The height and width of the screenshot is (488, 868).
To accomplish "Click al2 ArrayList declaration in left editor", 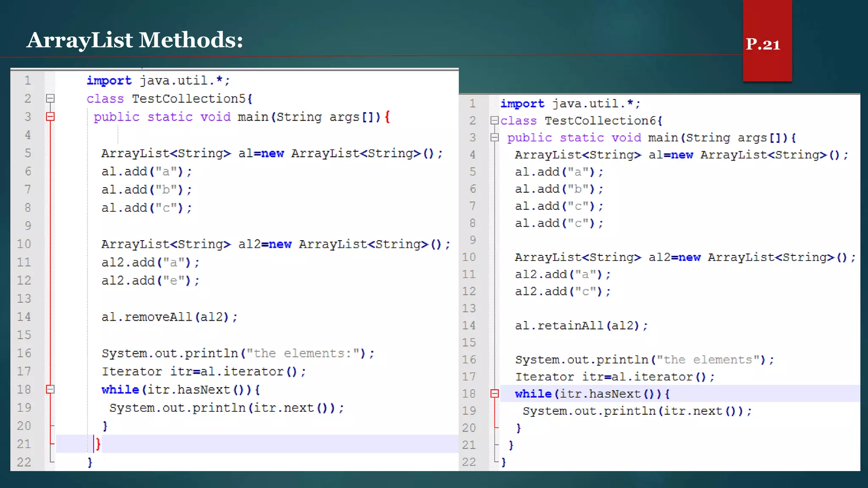I will (276, 244).
